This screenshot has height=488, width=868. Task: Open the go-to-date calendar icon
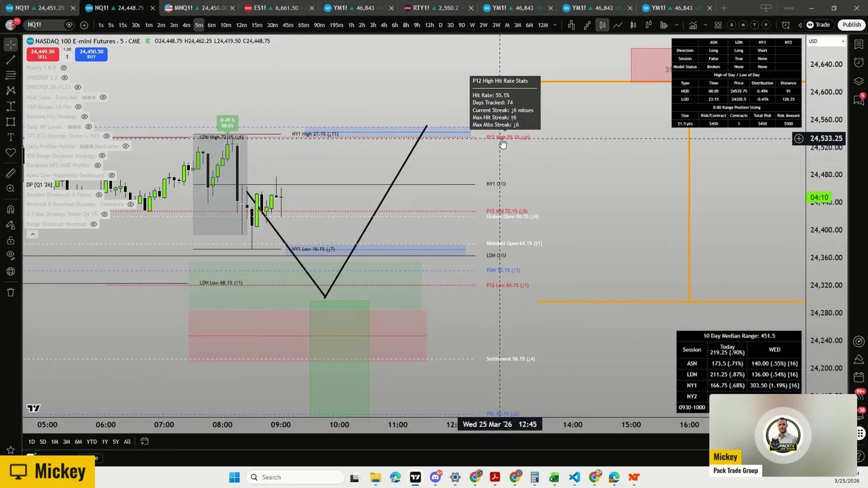144,441
